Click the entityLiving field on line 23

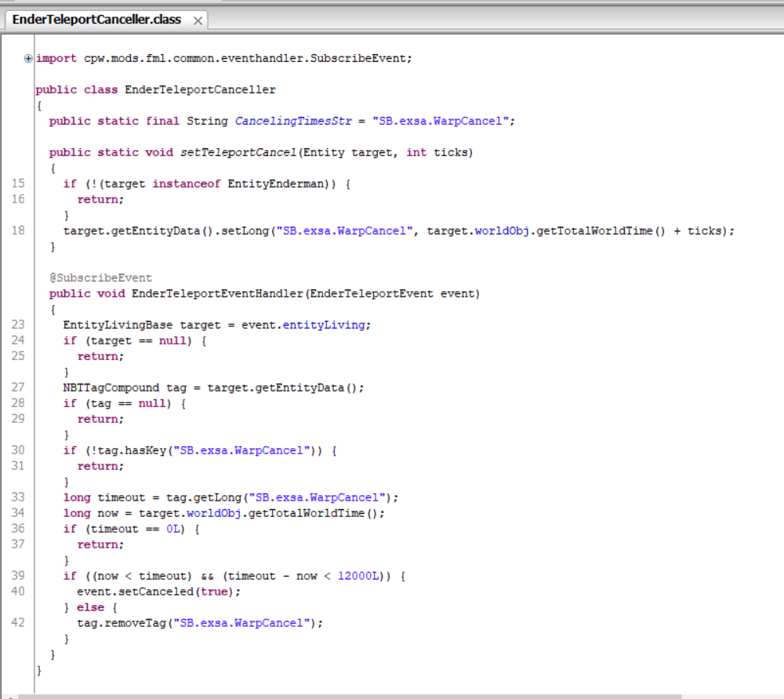pyautogui.click(x=324, y=326)
